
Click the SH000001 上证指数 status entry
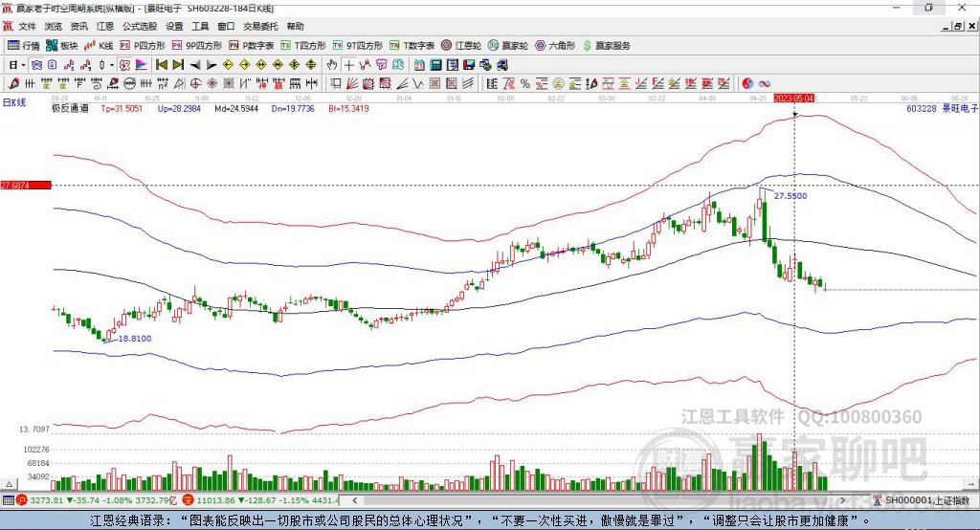926,500
